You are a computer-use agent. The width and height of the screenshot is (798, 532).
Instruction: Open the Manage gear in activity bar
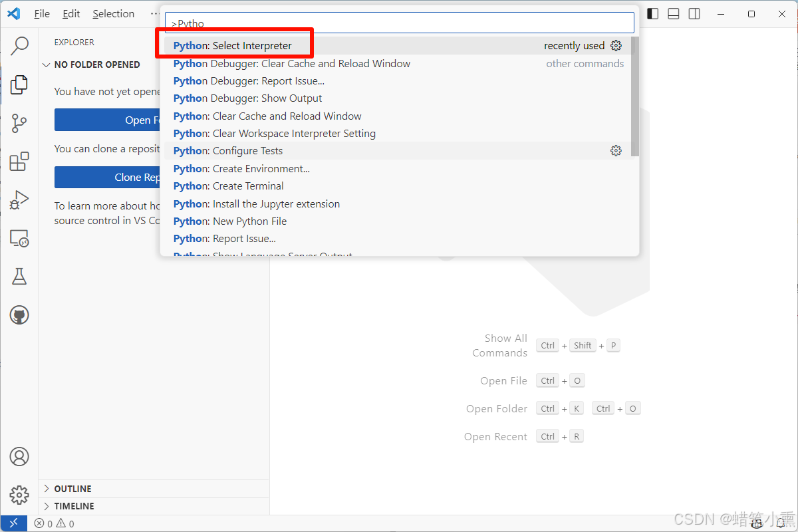[19, 495]
